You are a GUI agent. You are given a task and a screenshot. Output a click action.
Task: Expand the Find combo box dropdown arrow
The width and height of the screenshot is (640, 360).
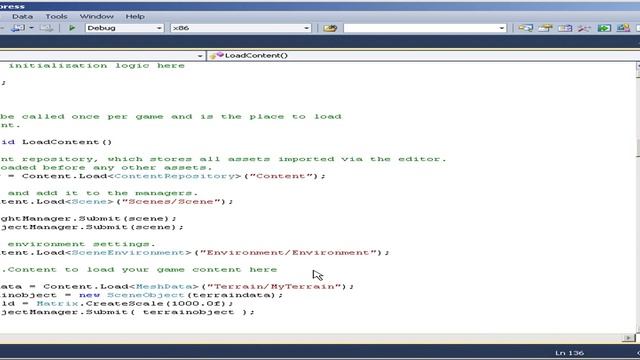(502, 28)
